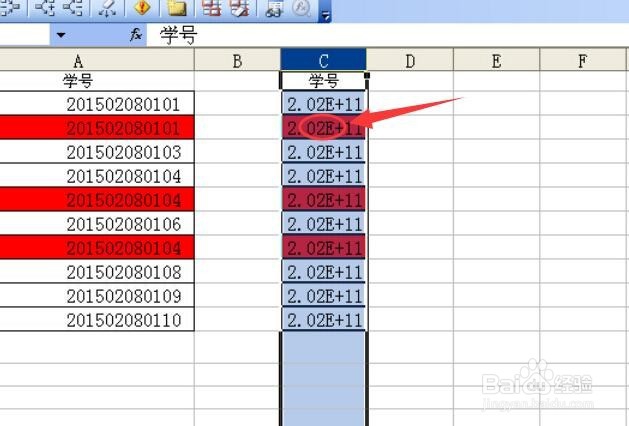Image resolution: width=629 pixels, height=426 pixels.
Task: Select the column E header
Action: click(x=497, y=61)
